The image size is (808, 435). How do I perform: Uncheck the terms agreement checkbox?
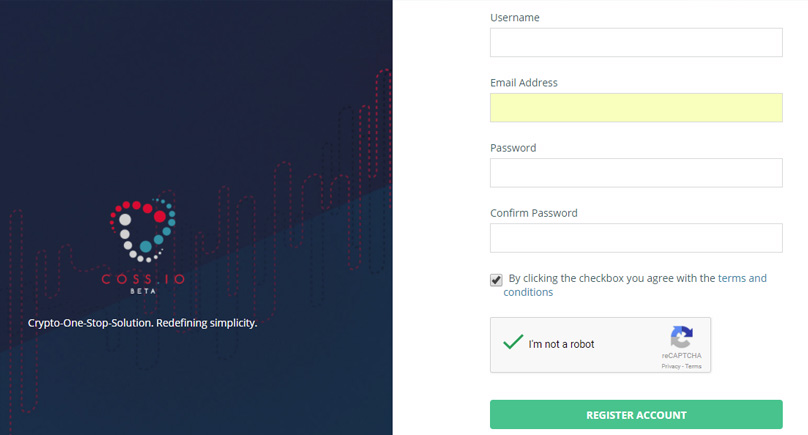point(496,280)
